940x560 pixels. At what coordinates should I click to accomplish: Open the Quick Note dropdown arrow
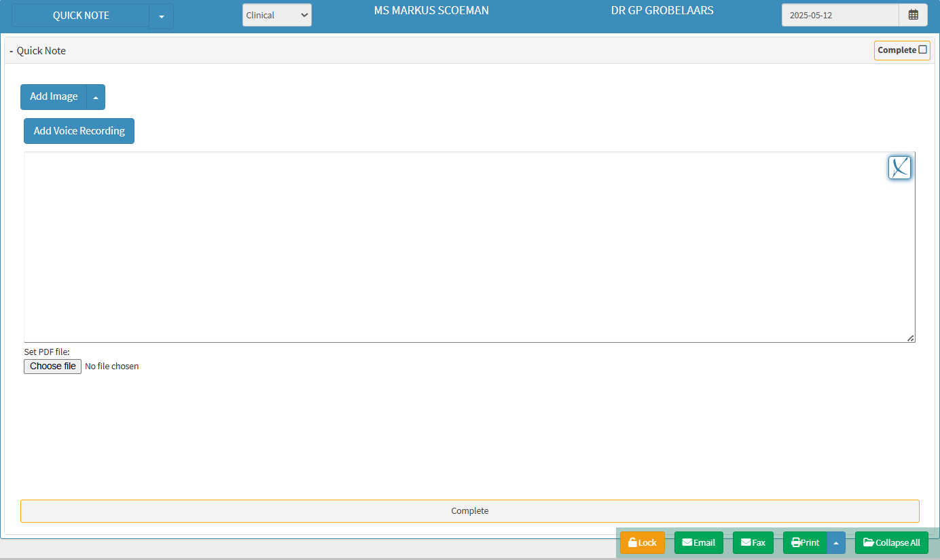click(x=161, y=16)
